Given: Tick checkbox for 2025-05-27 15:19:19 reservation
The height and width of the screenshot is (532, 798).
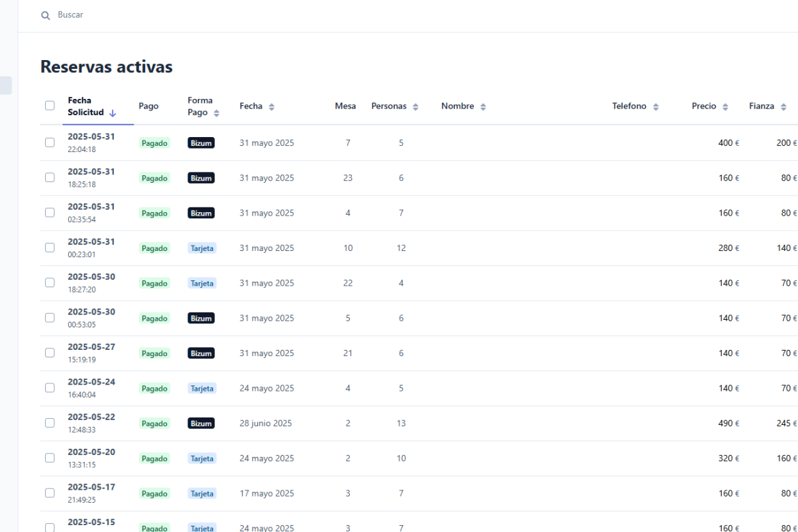Looking at the screenshot, I should click(50, 353).
